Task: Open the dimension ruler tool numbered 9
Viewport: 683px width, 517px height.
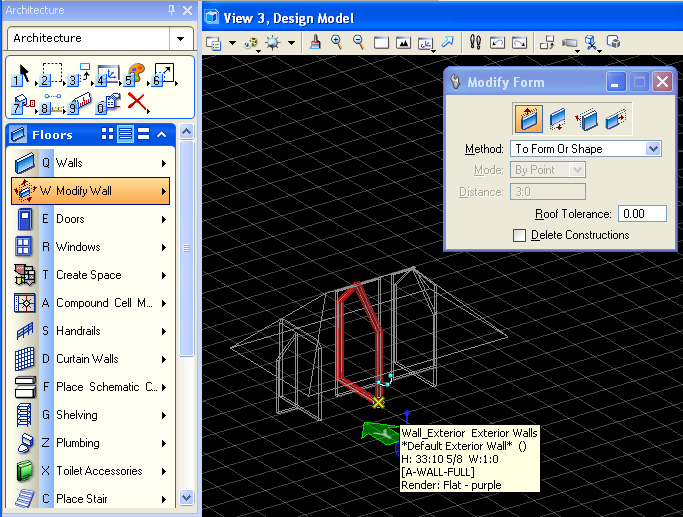Action: (80, 103)
